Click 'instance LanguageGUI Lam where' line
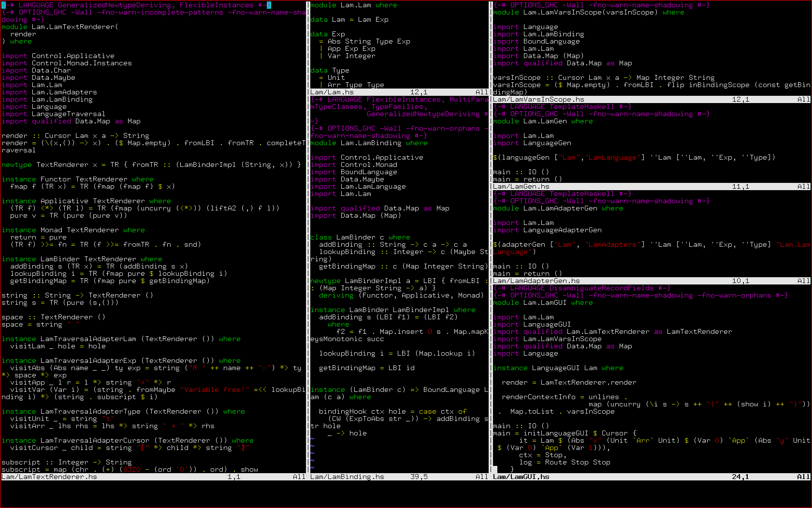Image resolution: width=812 pixels, height=508 pixels. [x=558, y=368]
